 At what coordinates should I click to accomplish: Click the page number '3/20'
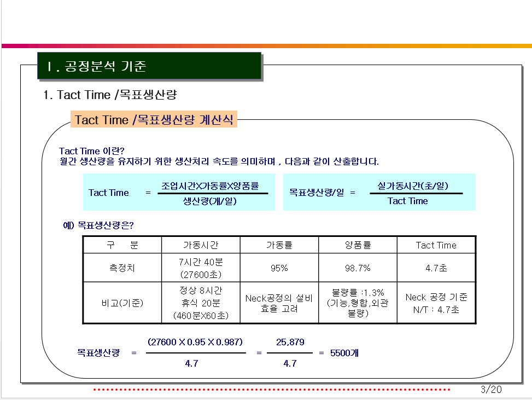491,390
